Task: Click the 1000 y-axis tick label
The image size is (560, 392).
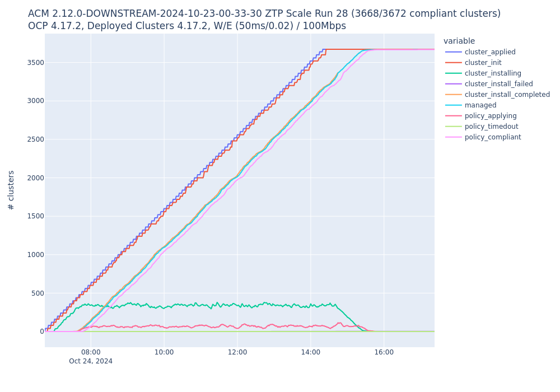Action: (35, 255)
